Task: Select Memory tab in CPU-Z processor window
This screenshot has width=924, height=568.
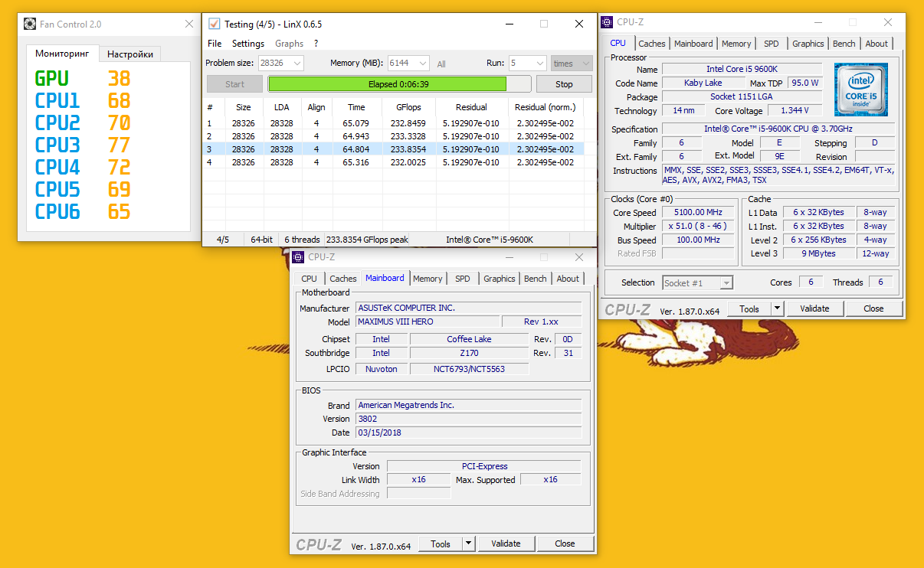Action: pyautogui.click(x=736, y=44)
